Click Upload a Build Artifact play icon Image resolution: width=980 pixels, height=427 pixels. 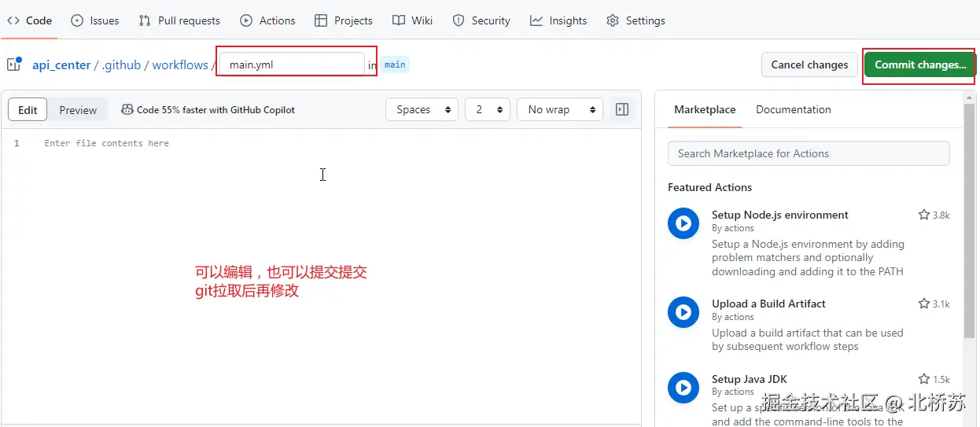pos(683,312)
